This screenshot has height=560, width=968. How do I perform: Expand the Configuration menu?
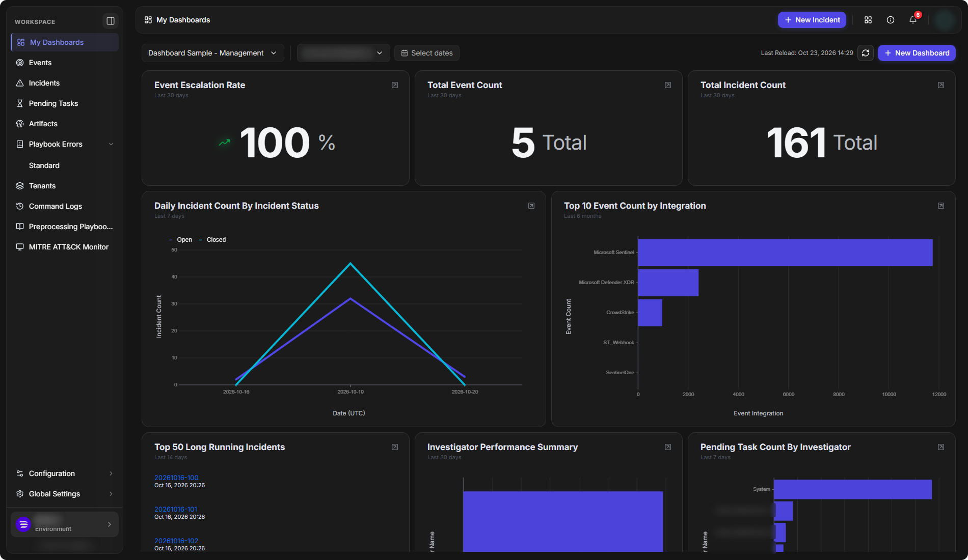(x=65, y=473)
